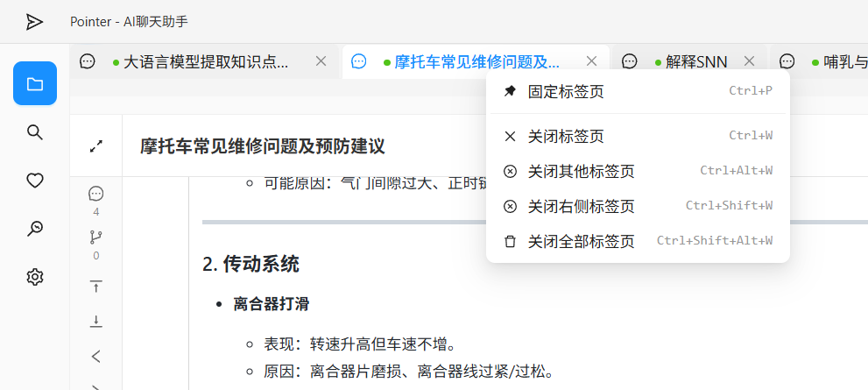Screen dimensions: 868x390
Task: Choose 关闭右侧标签页 option
Action: (581, 206)
